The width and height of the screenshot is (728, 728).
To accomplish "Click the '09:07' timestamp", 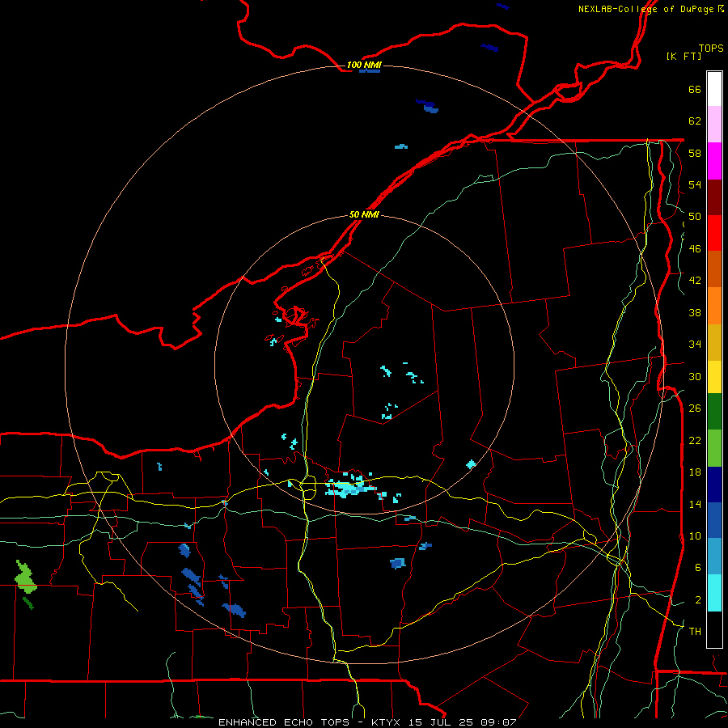I will pos(497,722).
